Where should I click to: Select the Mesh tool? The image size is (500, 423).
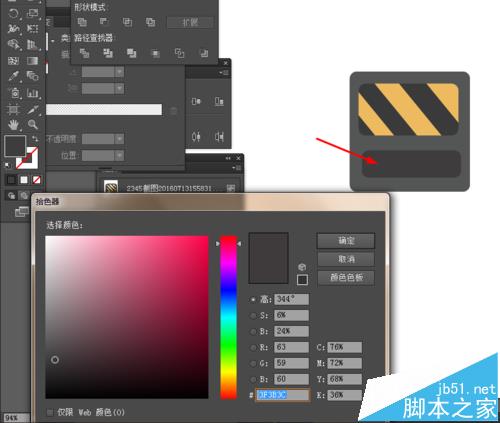point(13,61)
